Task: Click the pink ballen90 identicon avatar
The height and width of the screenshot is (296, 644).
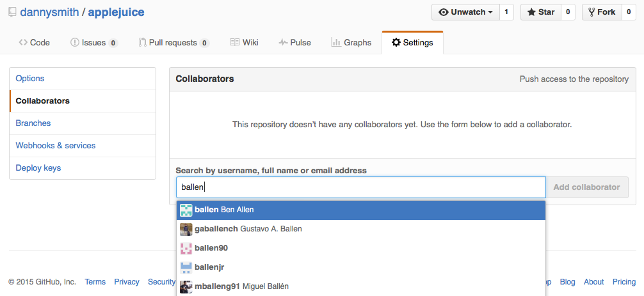Action: [x=186, y=249]
